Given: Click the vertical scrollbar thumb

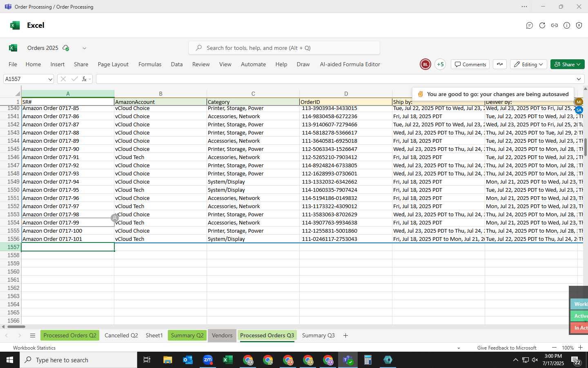Looking at the screenshot, I should point(586,147).
